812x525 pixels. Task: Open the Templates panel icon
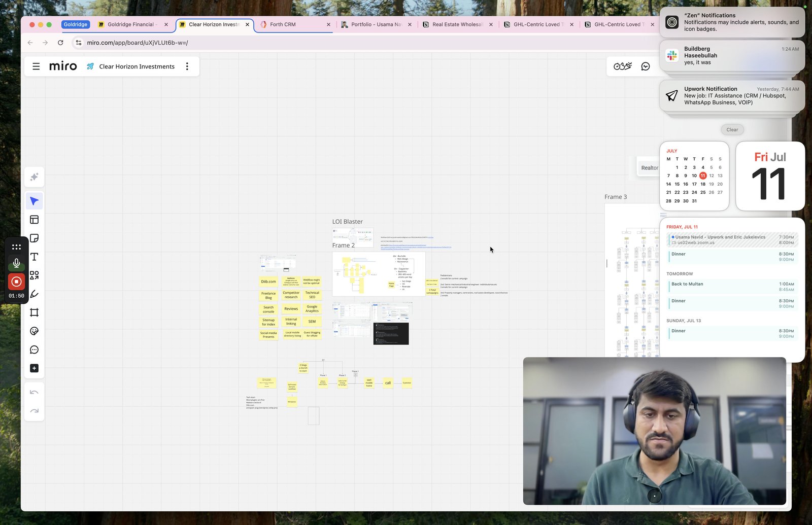pyautogui.click(x=34, y=220)
